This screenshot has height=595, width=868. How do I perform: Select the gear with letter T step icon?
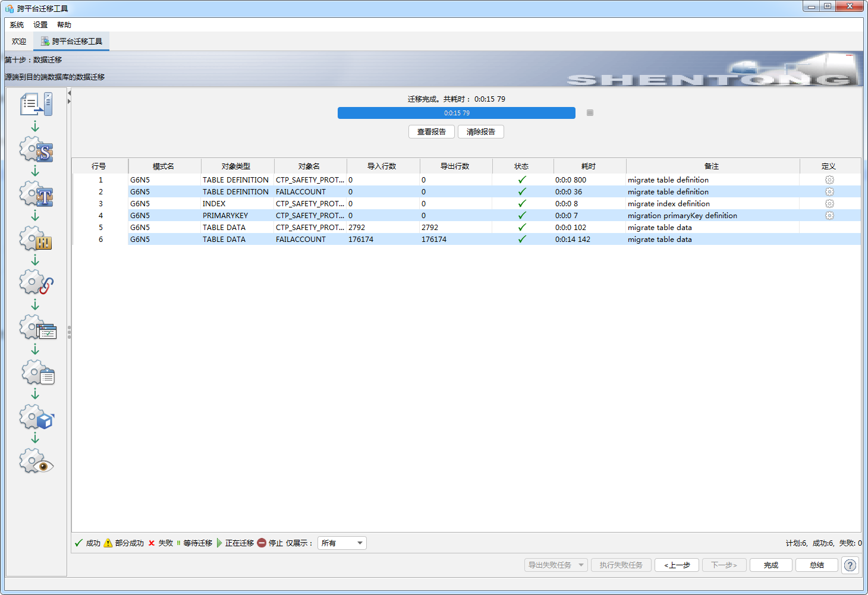[x=36, y=194]
